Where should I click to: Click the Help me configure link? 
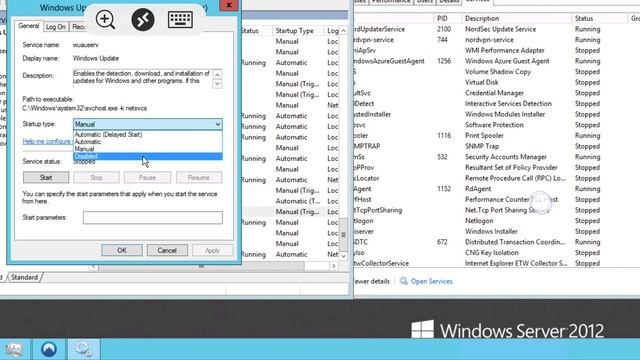pyautogui.click(x=47, y=141)
